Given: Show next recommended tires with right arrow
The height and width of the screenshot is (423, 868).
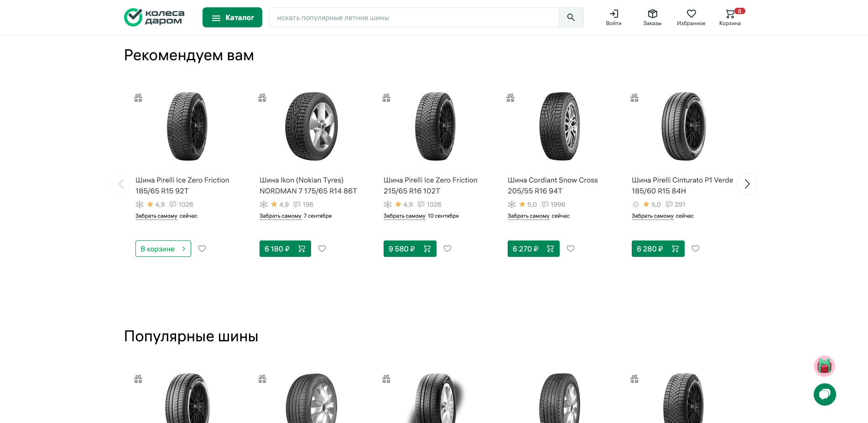Looking at the screenshot, I should (747, 184).
